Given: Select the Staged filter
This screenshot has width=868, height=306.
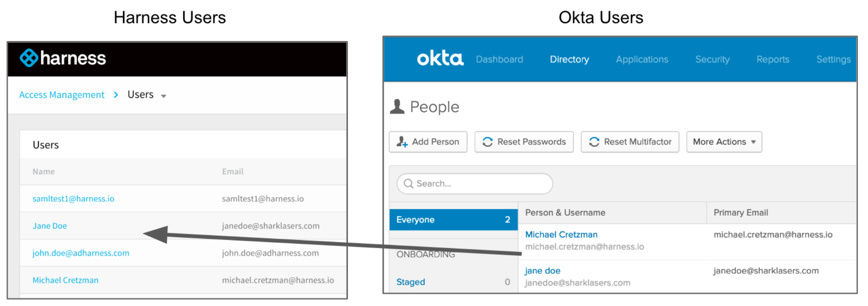Looking at the screenshot, I should pyautogui.click(x=453, y=282).
